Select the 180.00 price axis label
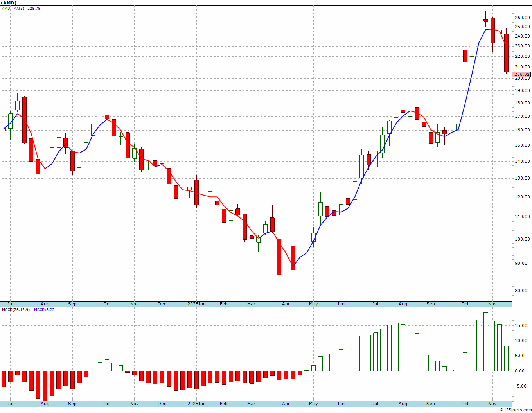Viewport: 532px width, 413px height. (x=522, y=103)
